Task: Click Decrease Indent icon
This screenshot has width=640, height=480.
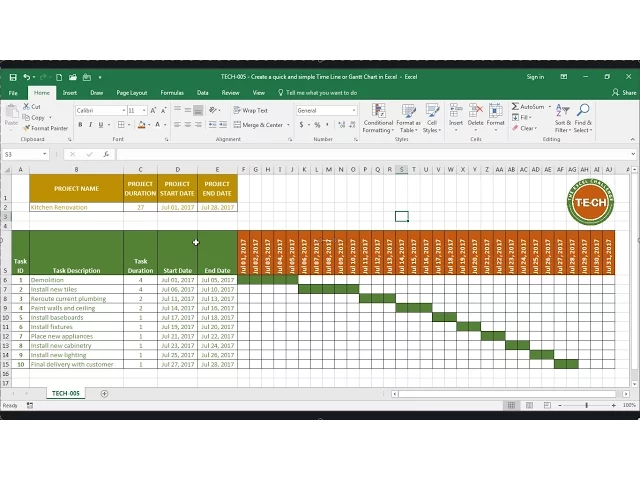Action: tap(213, 124)
